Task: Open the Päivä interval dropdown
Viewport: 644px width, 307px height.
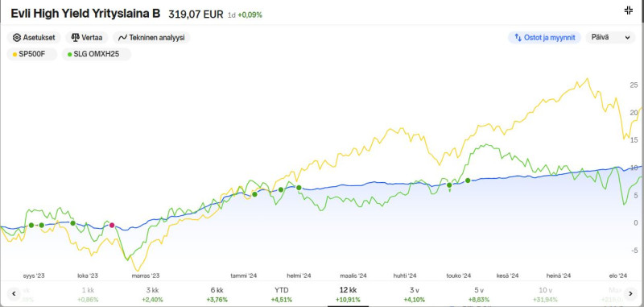Action: coord(610,37)
